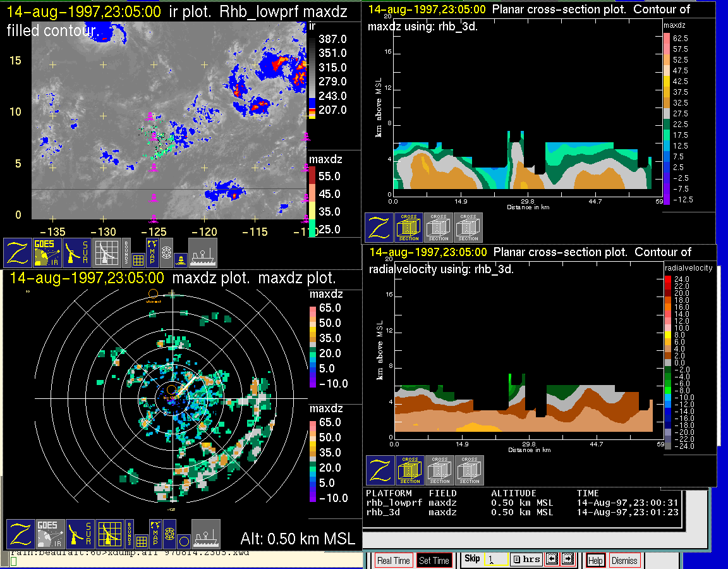This screenshot has height=569, width=728.
Task: Toggle SUR radar overlay in bottom maxdz panel
Action: pyautogui.click(x=80, y=534)
